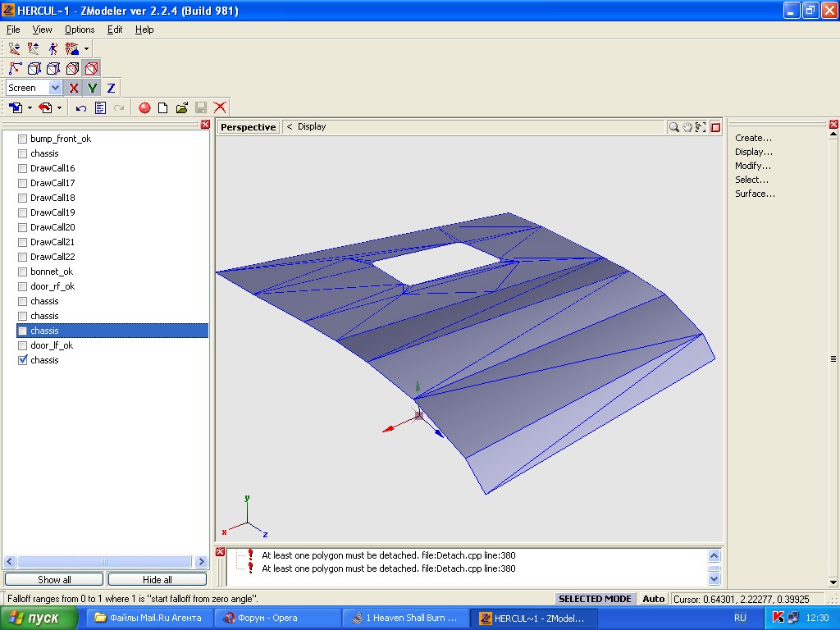This screenshot has width=840, height=630.
Task: Enable the bonnet_ok object checkbox
Action: tap(23, 272)
